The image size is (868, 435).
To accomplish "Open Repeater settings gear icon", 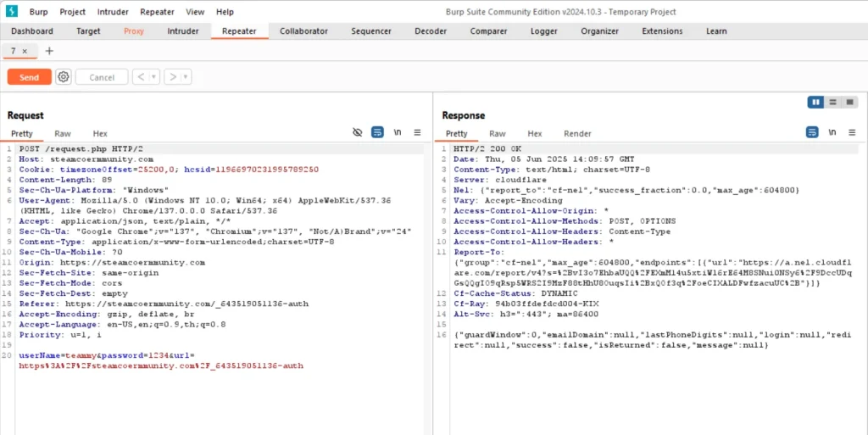I will pyautogui.click(x=64, y=77).
